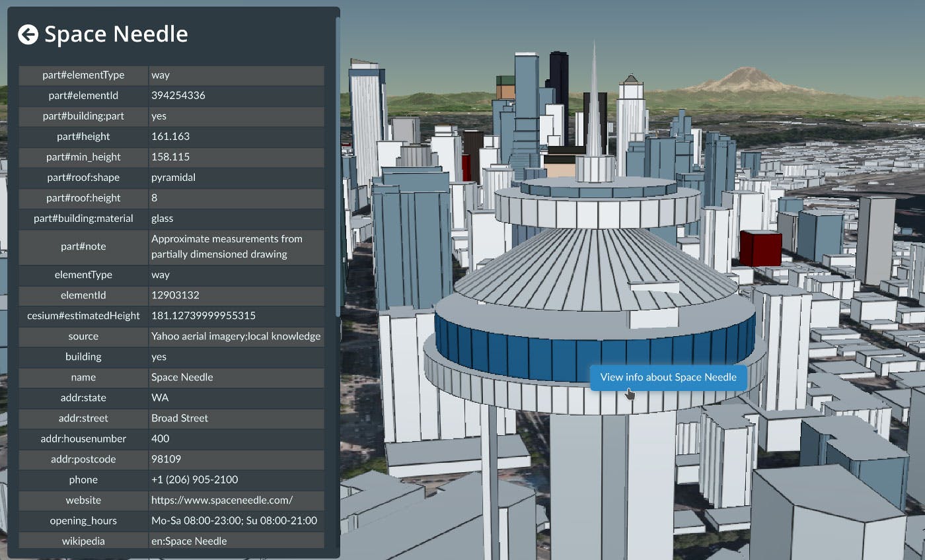Select the row showing name "Space Needle"
925x560 pixels.
[x=182, y=377]
